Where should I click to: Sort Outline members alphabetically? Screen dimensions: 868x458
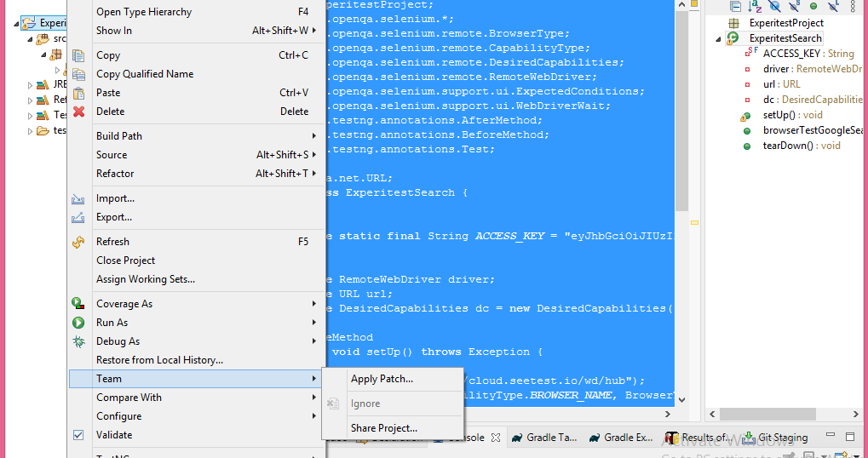[755, 6]
